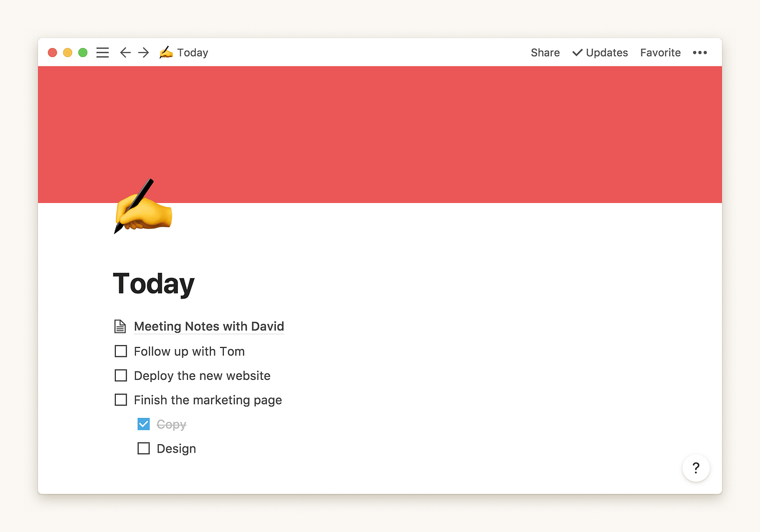
Task: Open the three-dots more options menu
Action: click(700, 53)
